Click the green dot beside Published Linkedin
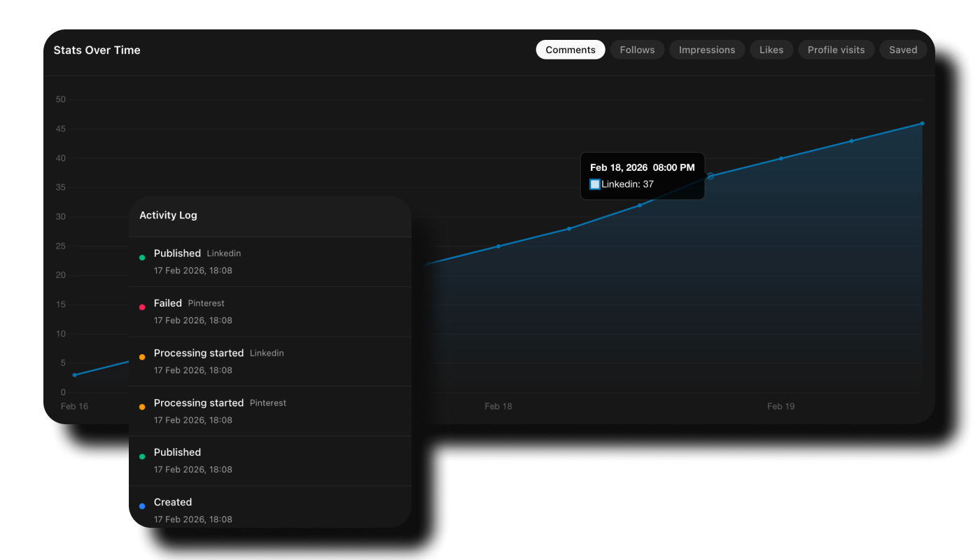This screenshot has width=980, height=560. click(x=142, y=258)
